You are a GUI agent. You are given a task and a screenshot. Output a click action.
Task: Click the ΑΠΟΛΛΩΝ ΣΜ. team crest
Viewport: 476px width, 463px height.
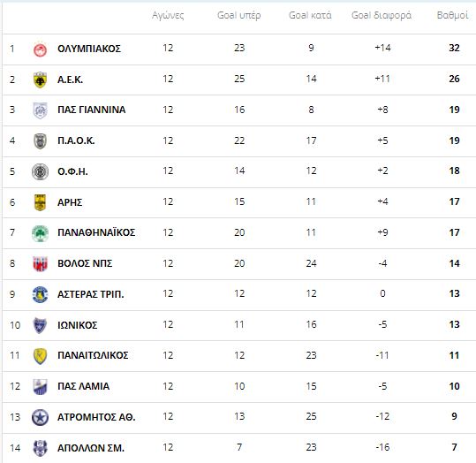click(40, 448)
